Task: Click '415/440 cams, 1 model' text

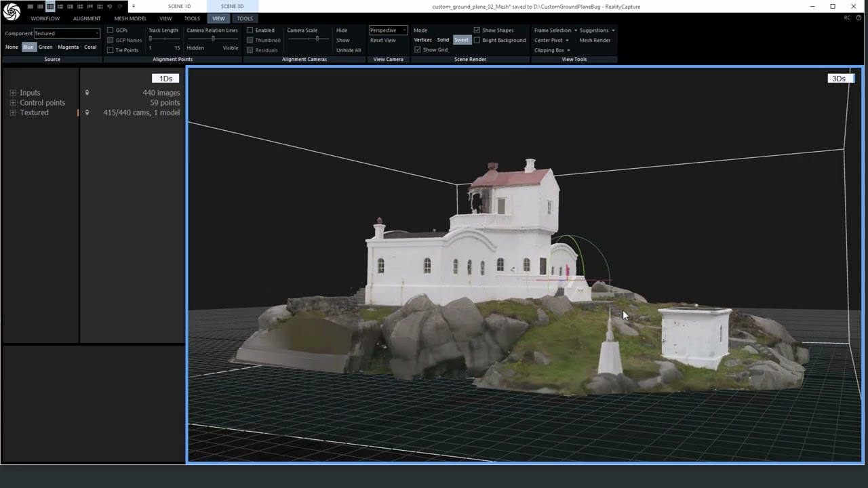Action: [142, 113]
